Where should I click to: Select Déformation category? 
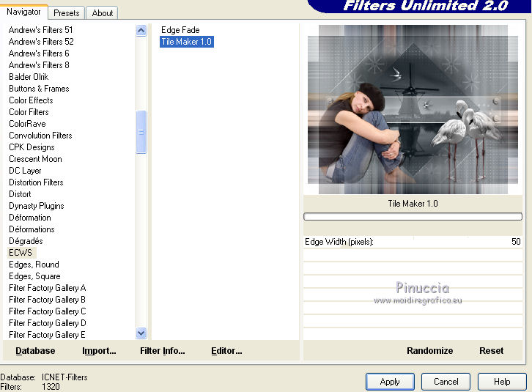click(x=30, y=217)
